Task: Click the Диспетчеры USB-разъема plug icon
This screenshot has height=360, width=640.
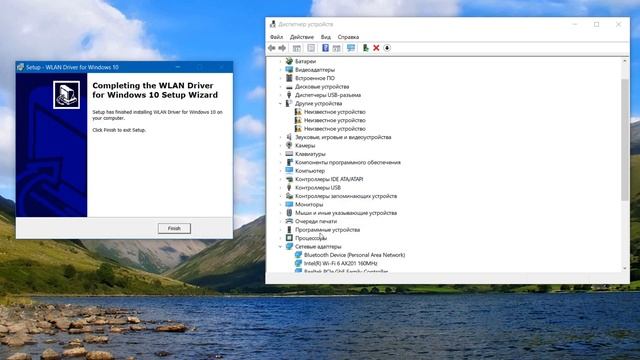Action: (289, 95)
